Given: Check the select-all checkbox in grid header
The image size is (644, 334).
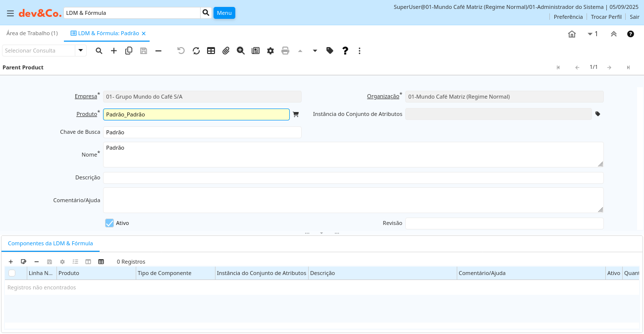Looking at the screenshot, I should click(12, 273).
